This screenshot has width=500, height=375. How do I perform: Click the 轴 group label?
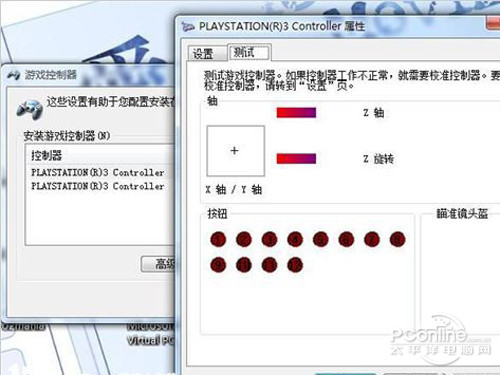(212, 101)
